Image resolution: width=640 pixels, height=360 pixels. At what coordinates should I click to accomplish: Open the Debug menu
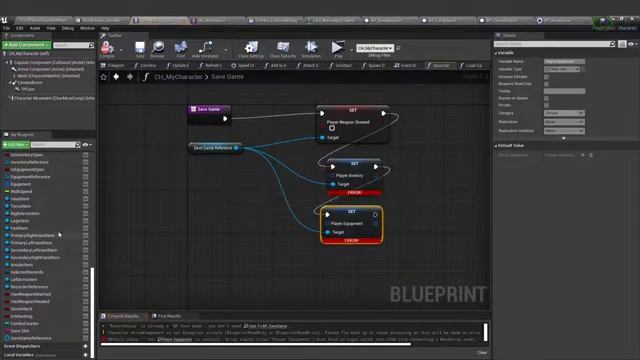coord(68,28)
